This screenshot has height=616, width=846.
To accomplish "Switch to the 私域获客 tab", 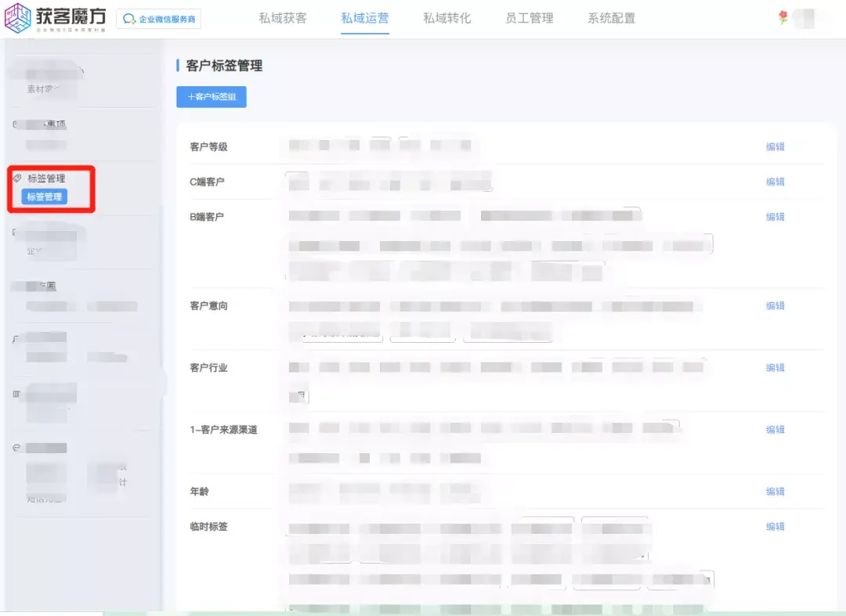I will tap(283, 18).
